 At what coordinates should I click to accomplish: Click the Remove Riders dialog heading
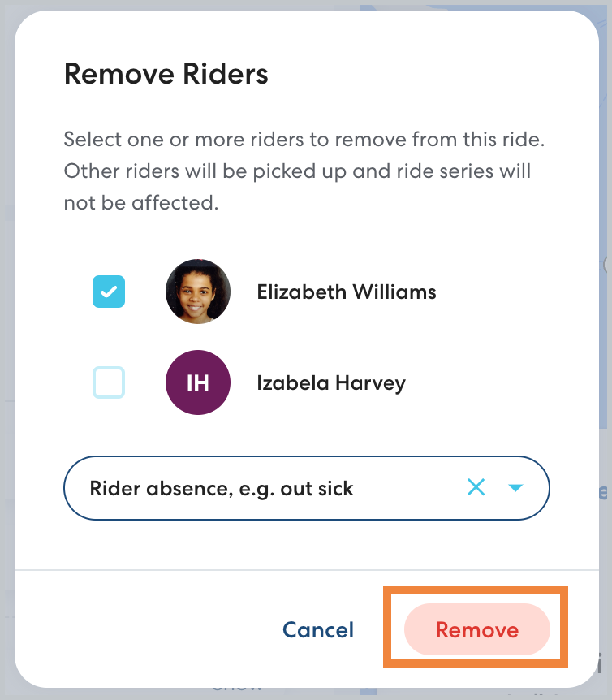166,75
